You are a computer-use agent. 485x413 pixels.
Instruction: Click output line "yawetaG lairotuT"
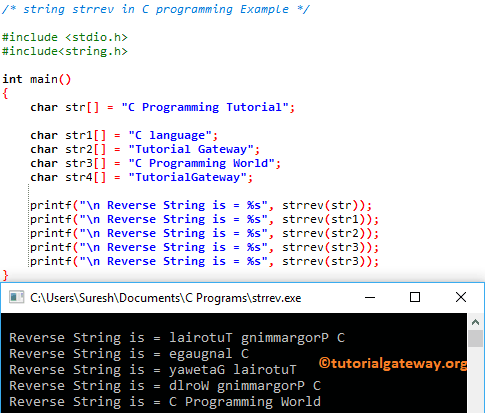232,370
